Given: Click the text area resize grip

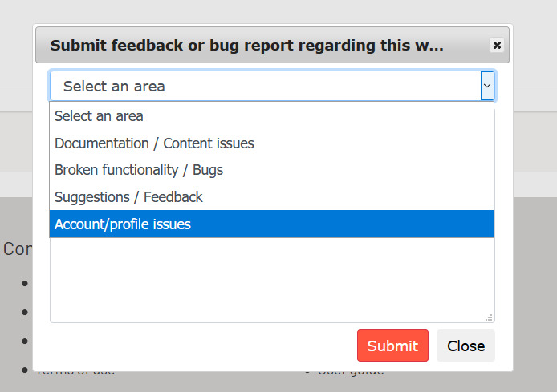Looking at the screenshot, I should click(489, 317).
